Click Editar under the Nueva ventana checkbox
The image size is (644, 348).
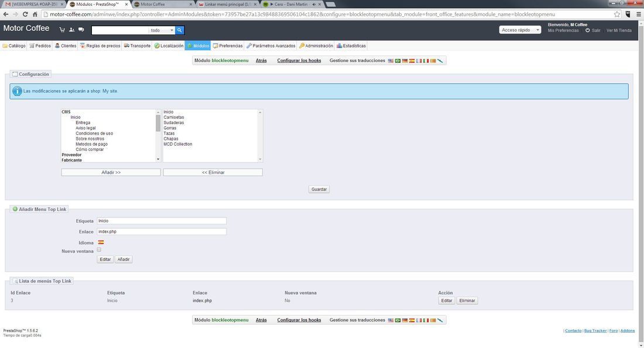click(x=105, y=259)
